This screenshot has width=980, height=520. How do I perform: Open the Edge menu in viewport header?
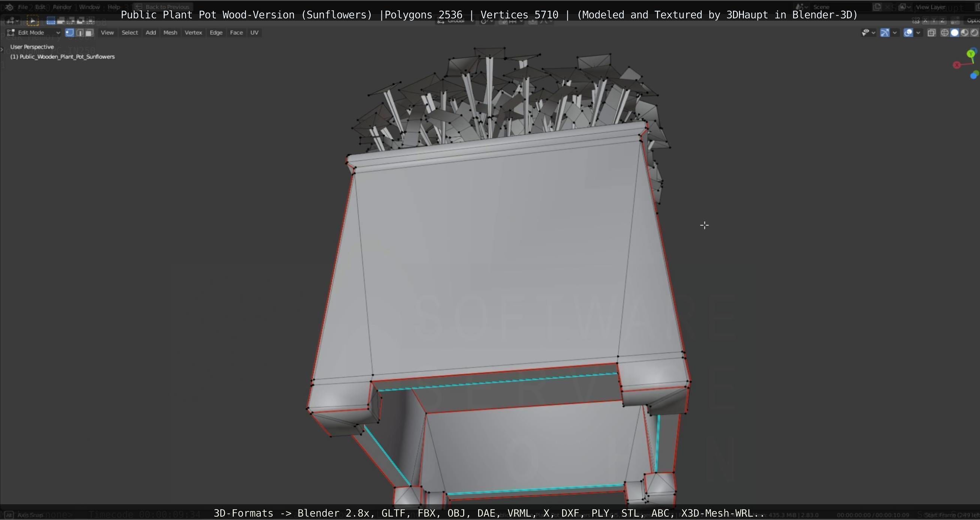[x=216, y=33]
